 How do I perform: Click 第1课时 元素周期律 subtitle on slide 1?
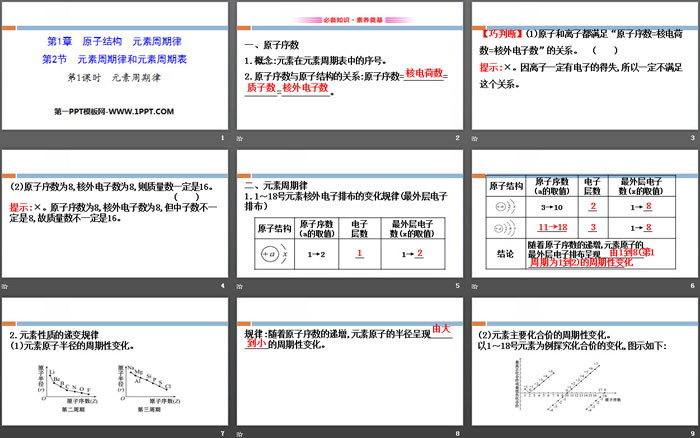(114, 78)
